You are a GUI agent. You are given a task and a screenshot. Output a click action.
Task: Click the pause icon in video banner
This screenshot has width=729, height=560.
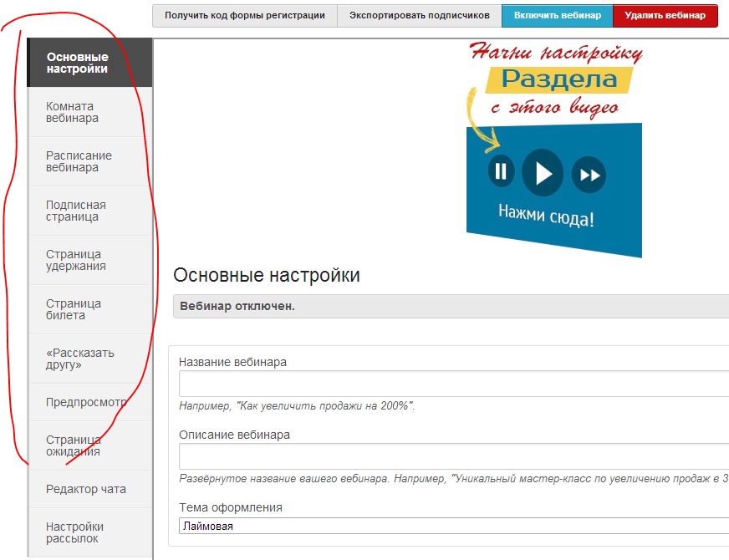click(501, 172)
